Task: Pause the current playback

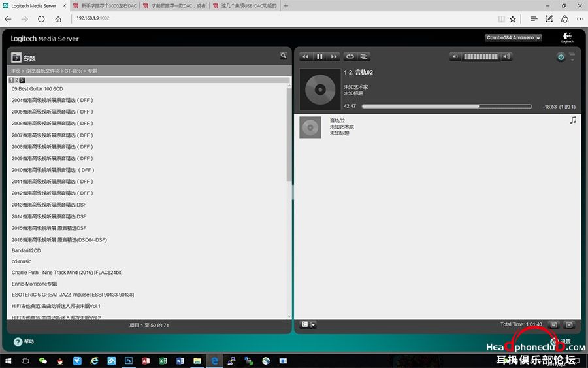Action: 319,57
